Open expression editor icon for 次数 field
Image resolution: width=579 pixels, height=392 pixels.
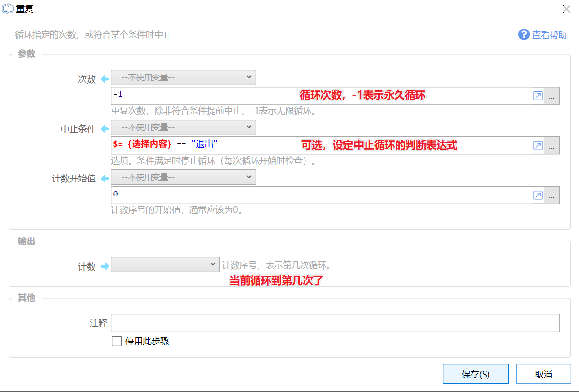(538, 96)
